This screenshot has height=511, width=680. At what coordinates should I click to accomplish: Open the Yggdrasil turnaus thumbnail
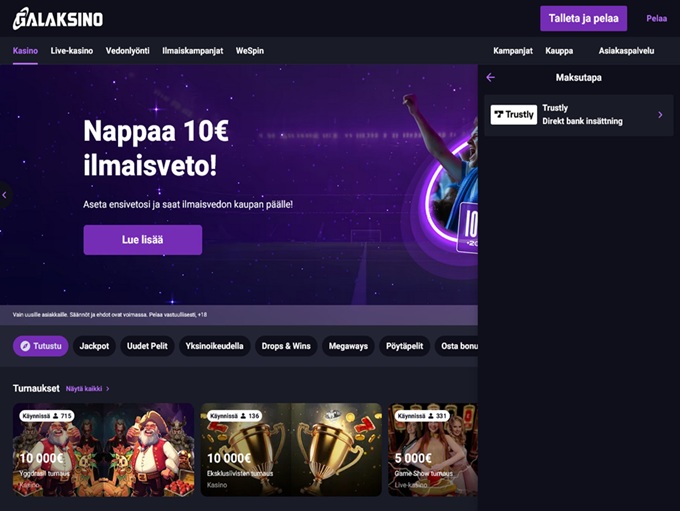click(x=104, y=450)
